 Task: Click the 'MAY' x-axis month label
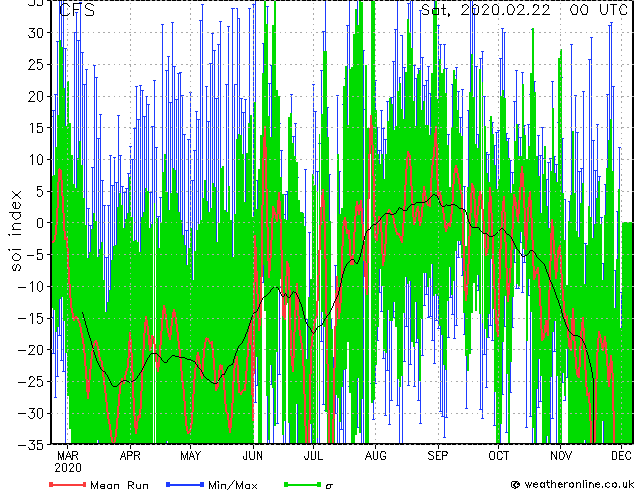click(190, 456)
